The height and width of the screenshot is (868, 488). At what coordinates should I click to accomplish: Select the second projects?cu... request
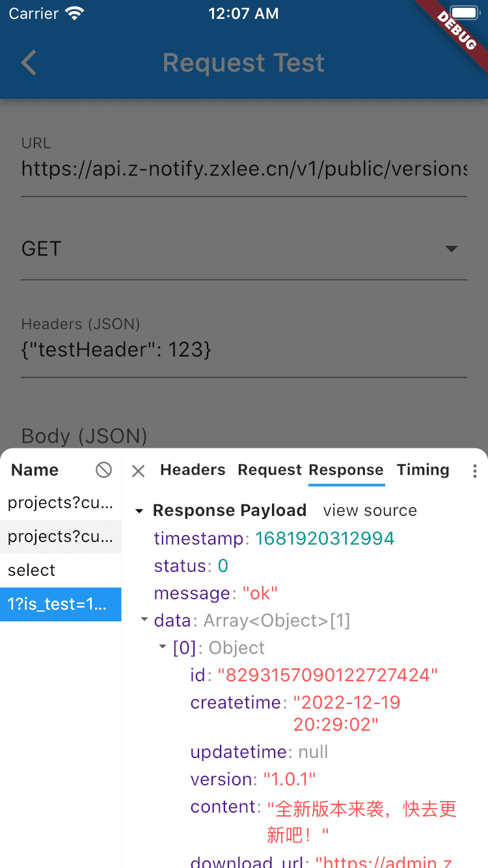61,536
